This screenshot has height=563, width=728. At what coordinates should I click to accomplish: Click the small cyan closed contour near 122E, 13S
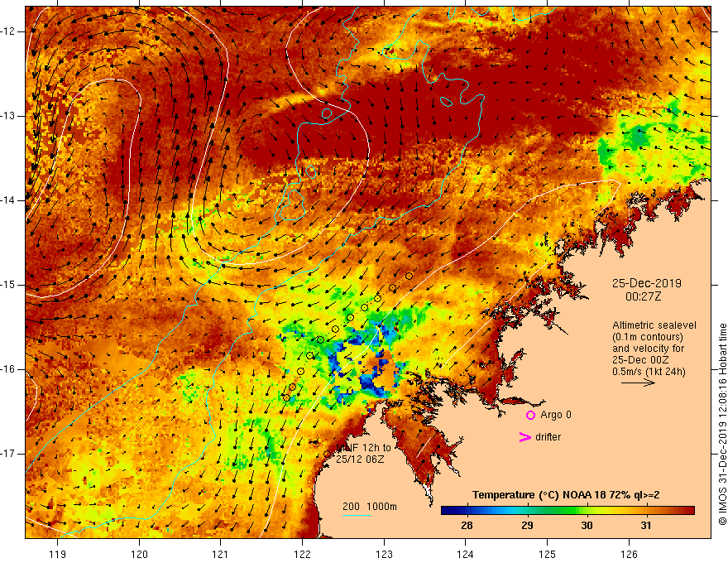pyautogui.click(x=327, y=113)
